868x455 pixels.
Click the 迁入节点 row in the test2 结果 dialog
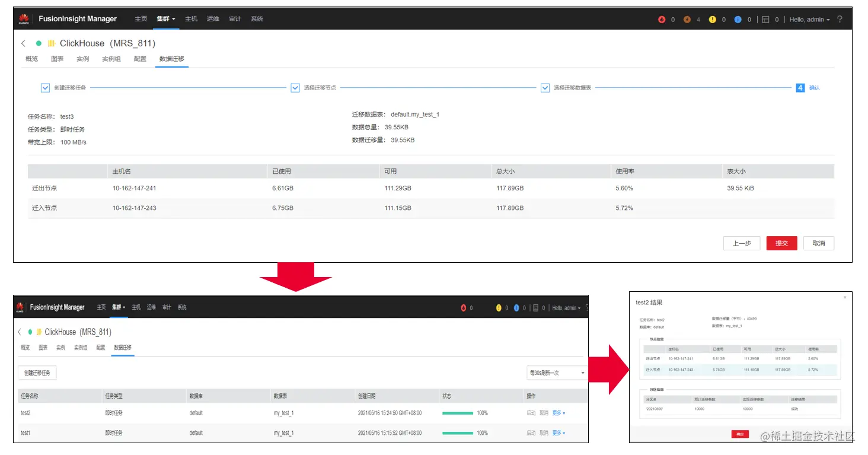740,369
